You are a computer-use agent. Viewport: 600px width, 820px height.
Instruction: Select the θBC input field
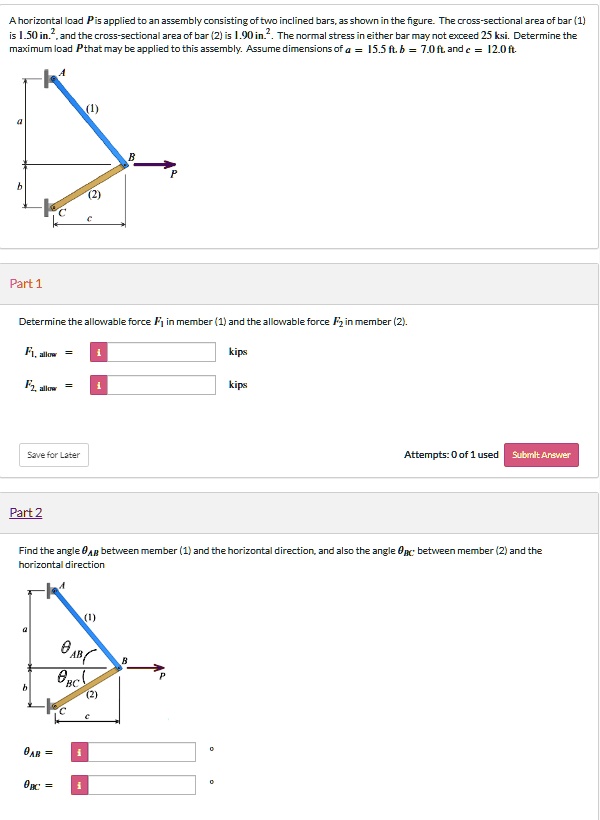click(x=140, y=785)
